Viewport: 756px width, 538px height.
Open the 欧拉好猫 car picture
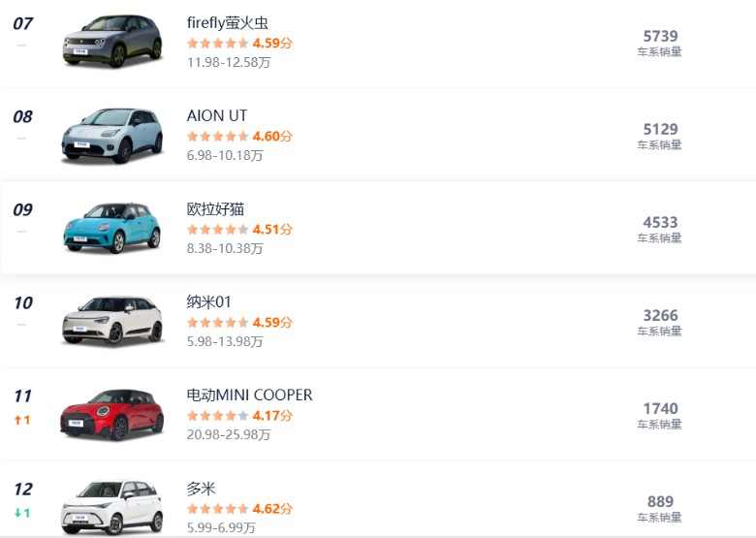click(x=111, y=227)
